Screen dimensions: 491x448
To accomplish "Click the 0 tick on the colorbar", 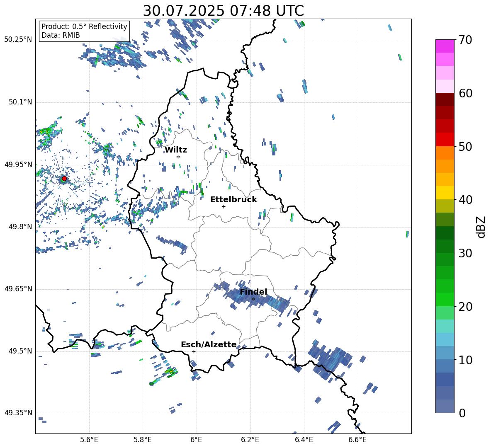I will click(x=462, y=413).
